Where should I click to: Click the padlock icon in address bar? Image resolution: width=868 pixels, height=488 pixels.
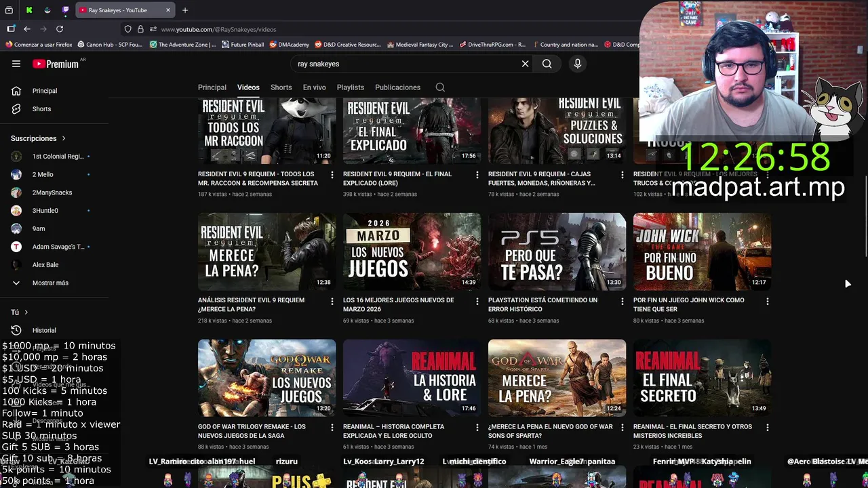[x=140, y=29]
